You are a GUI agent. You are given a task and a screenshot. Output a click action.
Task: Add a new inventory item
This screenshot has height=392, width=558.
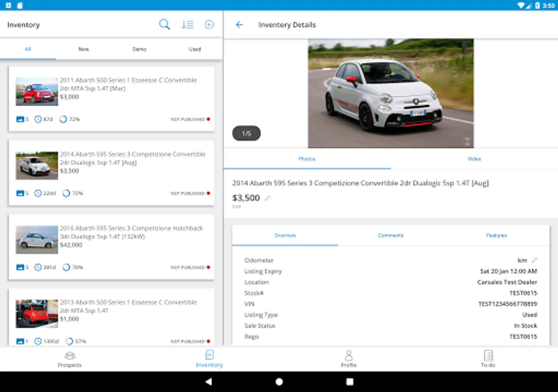tap(209, 24)
